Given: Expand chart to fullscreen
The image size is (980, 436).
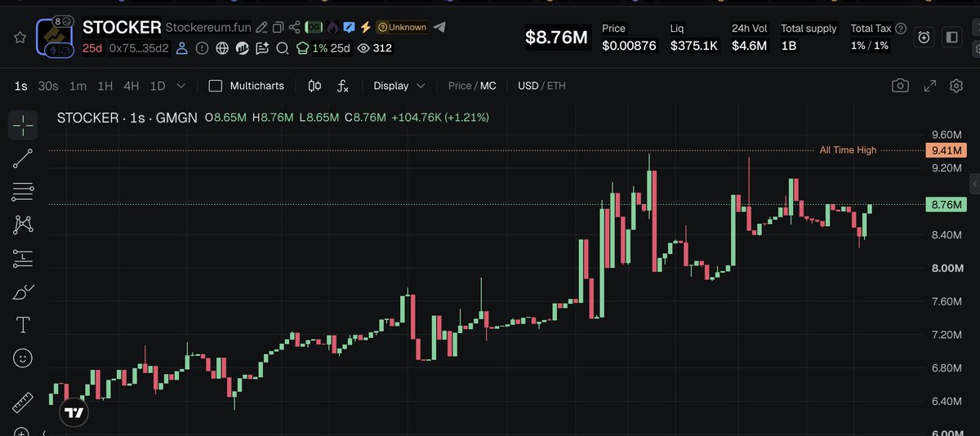Looking at the screenshot, I should [x=929, y=86].
